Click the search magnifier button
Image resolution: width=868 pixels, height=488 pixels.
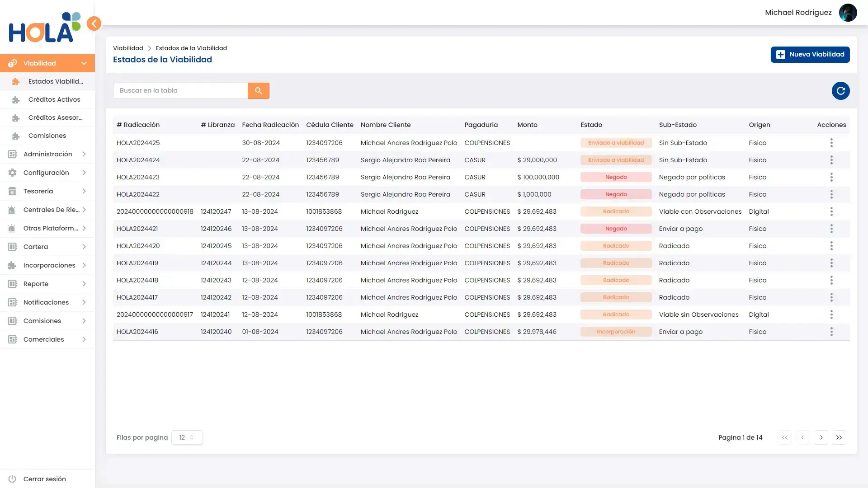click(x=259, y=91)
